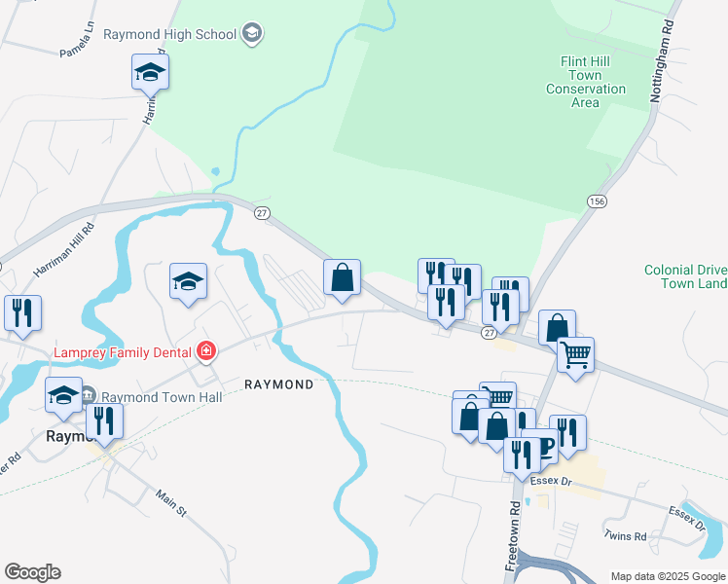Screen dimensions: 728x584
Task: Select the school marker on Harriman Hill Rd north
Action: click(151, 73)
